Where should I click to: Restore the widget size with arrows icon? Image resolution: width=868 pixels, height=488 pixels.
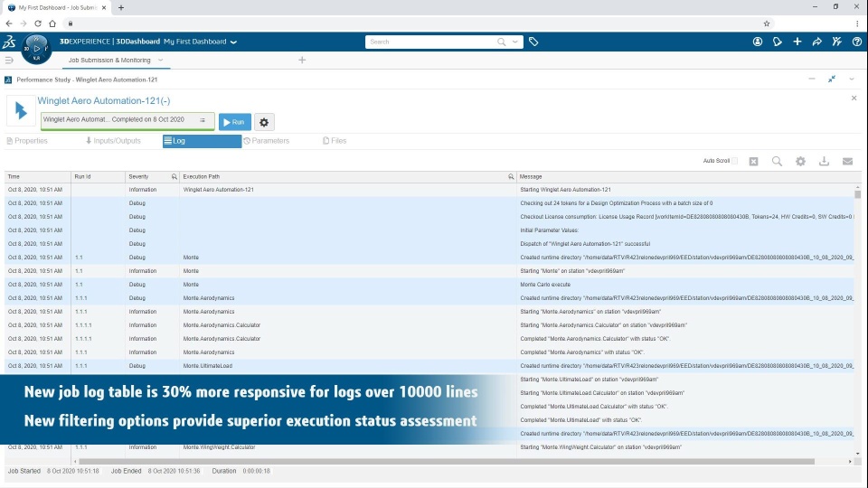(x=832, y=80)
